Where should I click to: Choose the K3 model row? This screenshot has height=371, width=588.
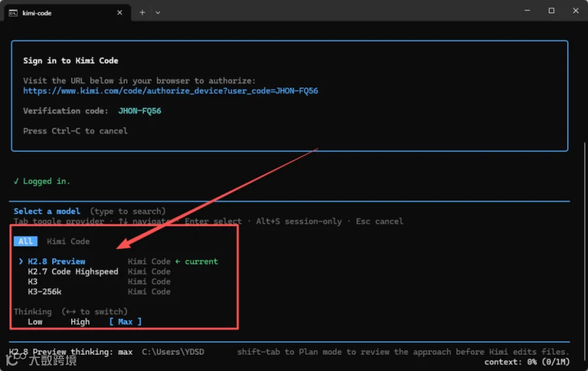[x=33, y=282]
